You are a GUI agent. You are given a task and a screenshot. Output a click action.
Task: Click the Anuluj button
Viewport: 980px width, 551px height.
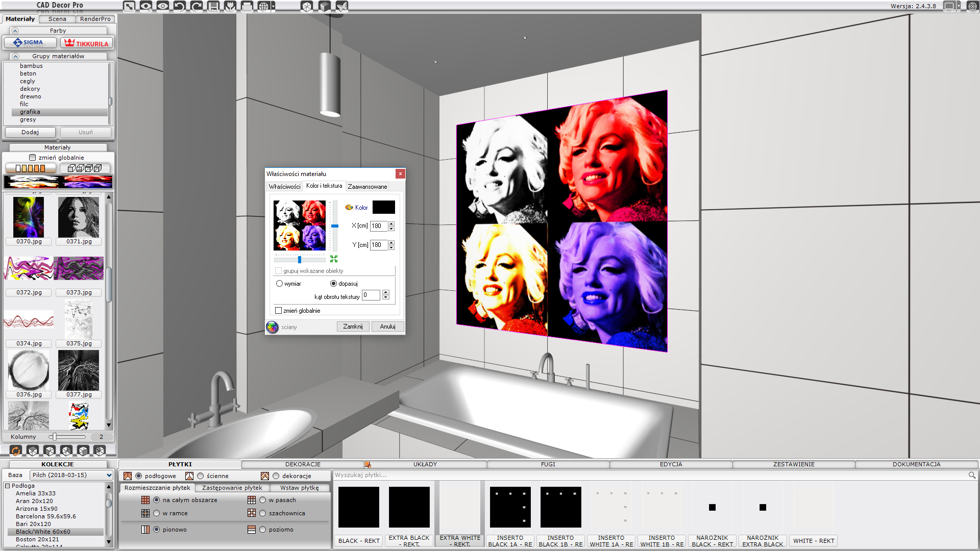[387, 327]
